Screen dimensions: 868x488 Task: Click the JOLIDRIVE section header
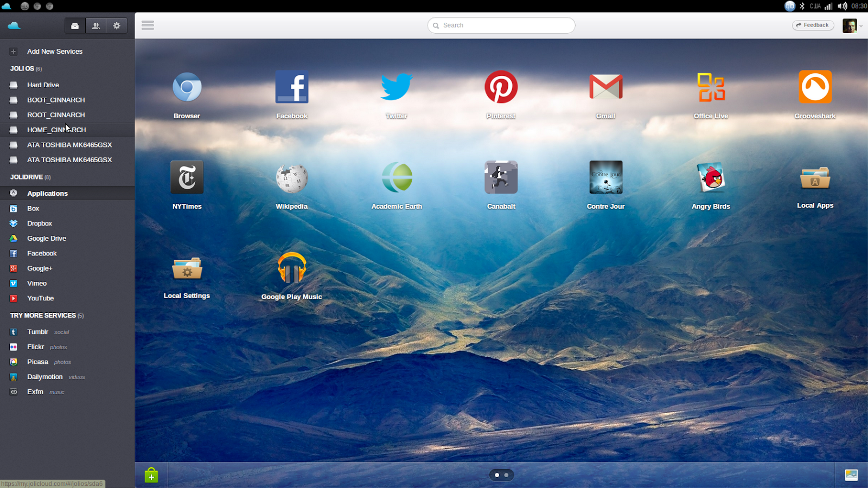pos(30,177)
